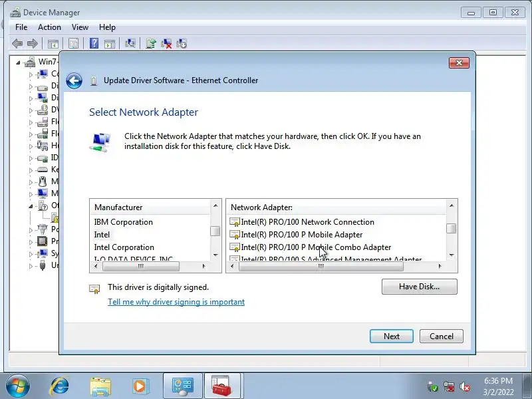Click the muted volume speaker tray icon
The width and height of the screenshot is (532, 399).
tap(464, 386)
